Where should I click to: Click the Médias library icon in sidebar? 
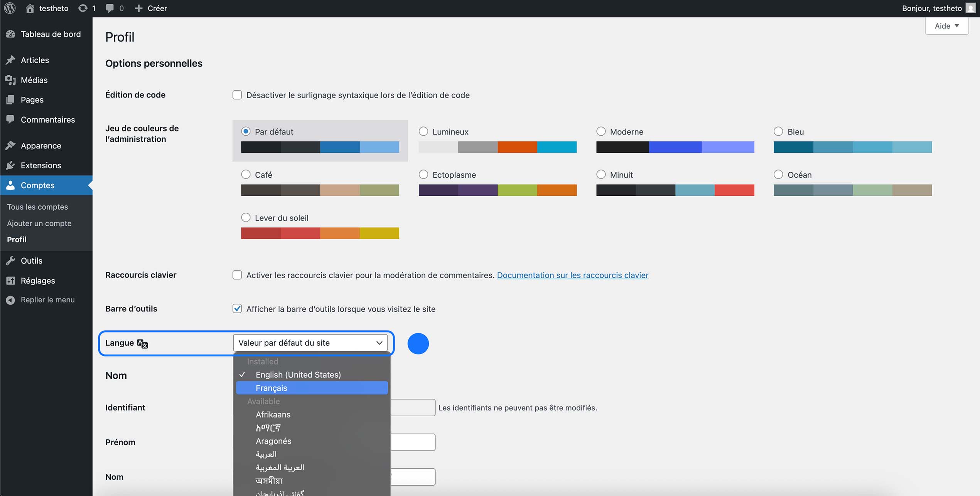coord(10,80)
